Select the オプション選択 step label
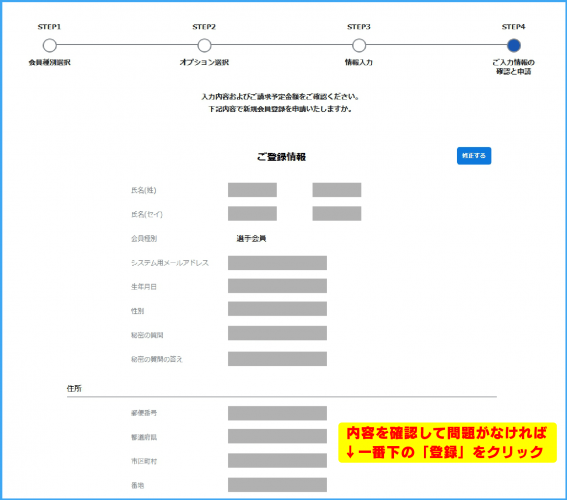 click(204, 63)
